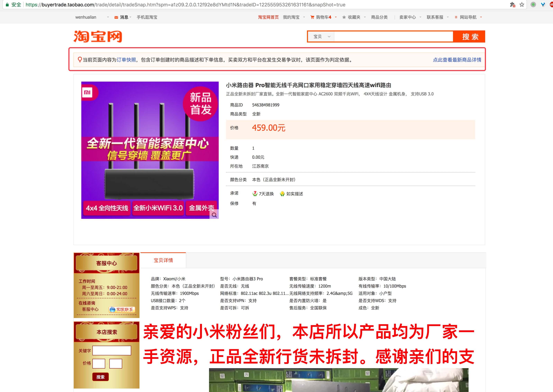Click the blue Y extension icon
Screen dimensions: 553x392
point(543,5)
